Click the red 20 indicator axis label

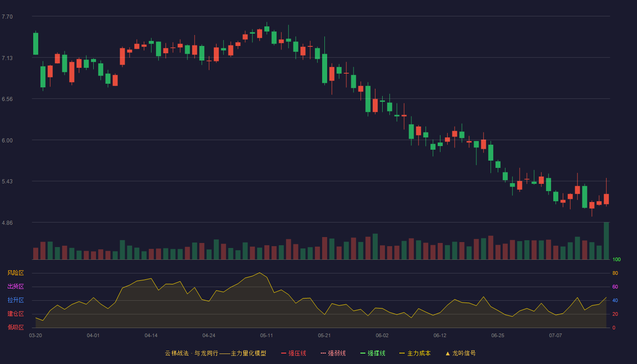(x=615, y=314)
